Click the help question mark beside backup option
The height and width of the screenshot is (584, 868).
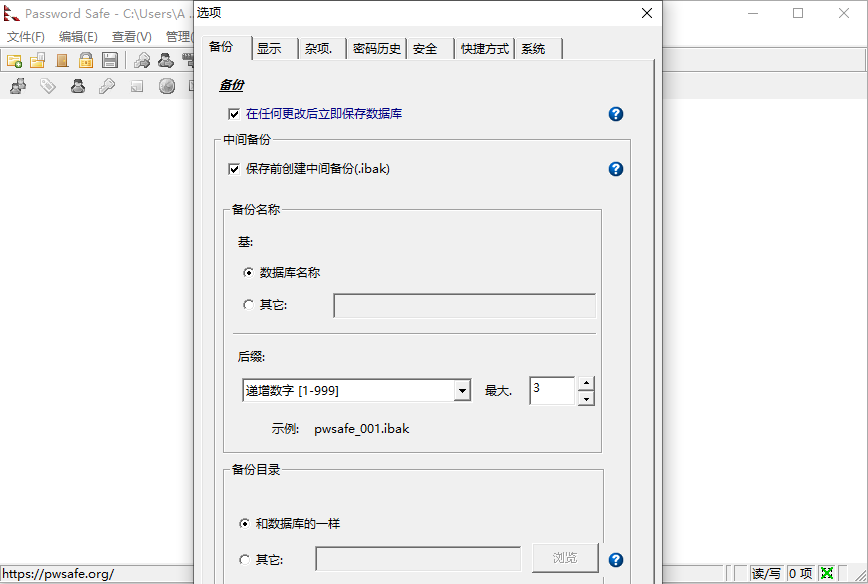(x=615, y=114)
